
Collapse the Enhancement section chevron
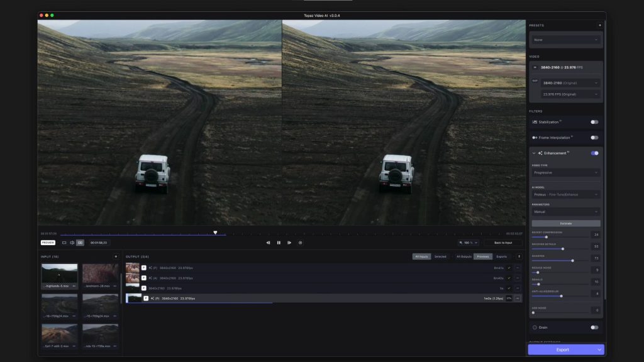click(534, 153)
